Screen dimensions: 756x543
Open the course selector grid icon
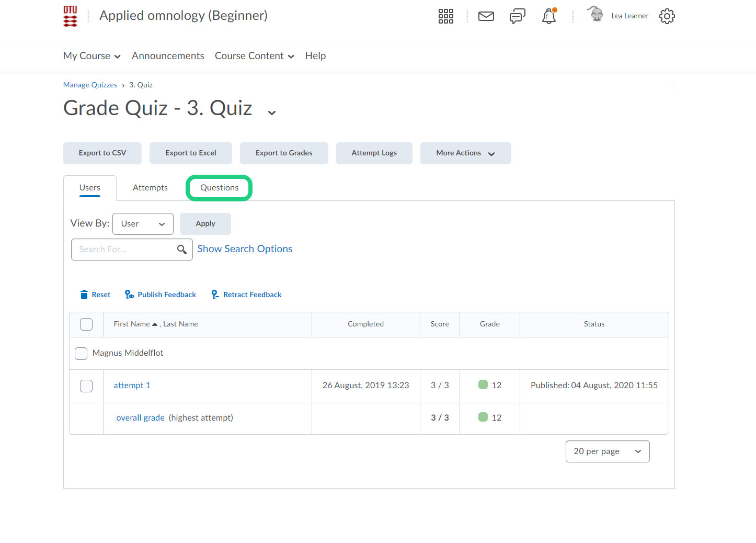pos(445,16)
